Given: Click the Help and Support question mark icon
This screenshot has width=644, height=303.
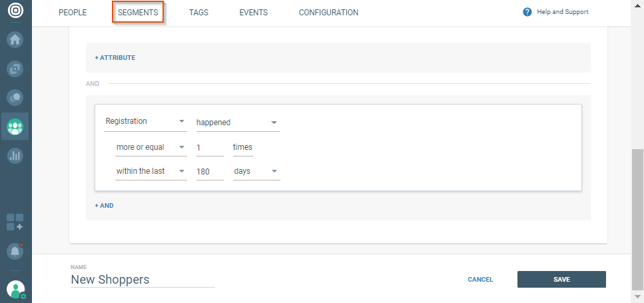Looking at the screenshot, I should [x=527, y=12].
